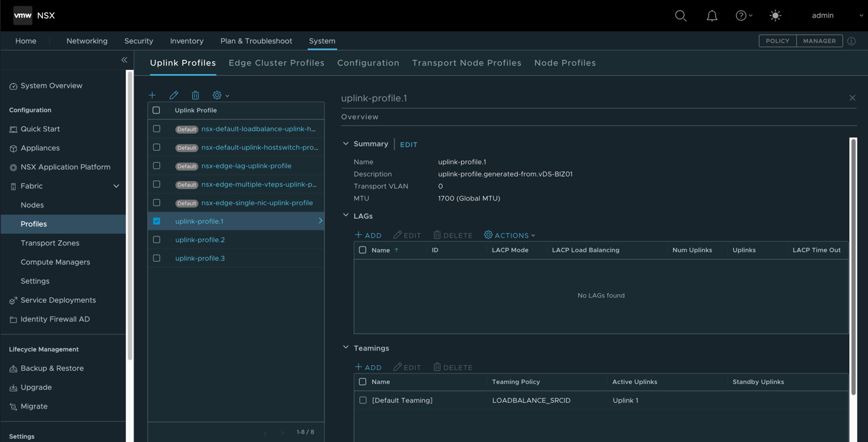
Task: Check uplink-profile.3 checkbox
Action: pos(156,258)
